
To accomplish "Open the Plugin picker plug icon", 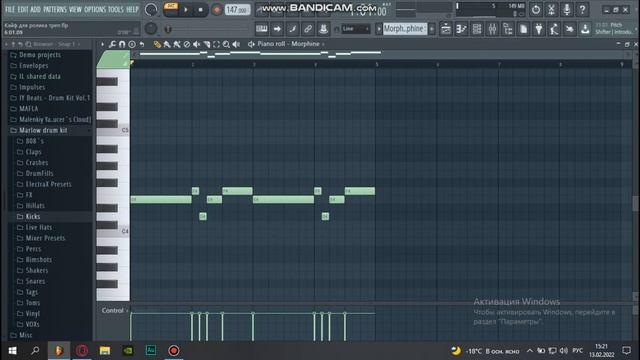I will coord(539,29).
